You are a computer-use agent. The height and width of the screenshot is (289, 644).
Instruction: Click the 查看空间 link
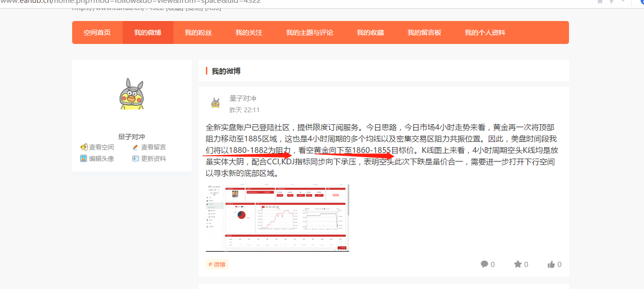pos(101,147)
